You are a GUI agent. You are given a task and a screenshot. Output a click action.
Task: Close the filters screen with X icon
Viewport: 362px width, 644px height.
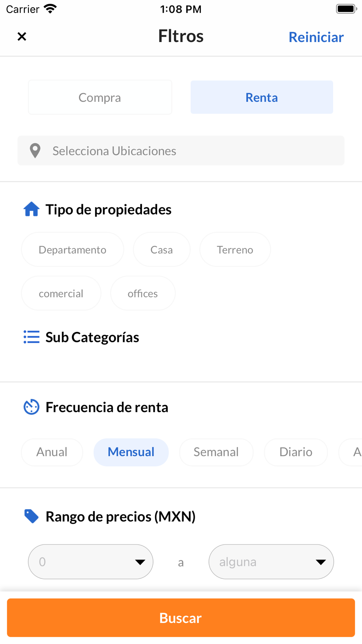pyautogui.click(x=22, y=37)
